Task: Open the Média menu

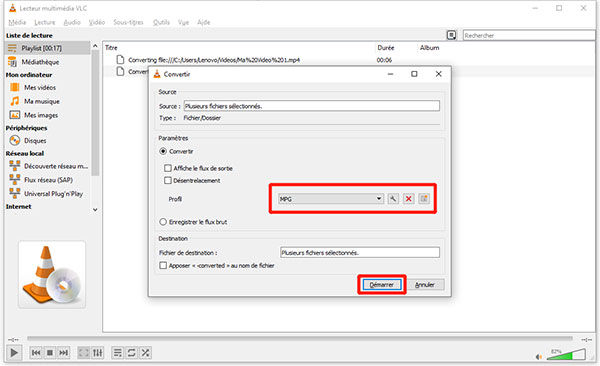Action: coord(17,22)
